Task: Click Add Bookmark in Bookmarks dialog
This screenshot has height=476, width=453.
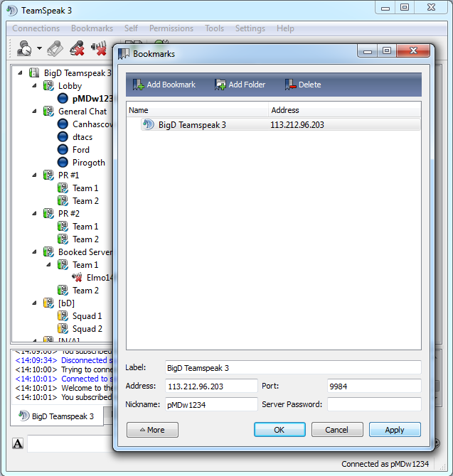Action: [164, 85]
